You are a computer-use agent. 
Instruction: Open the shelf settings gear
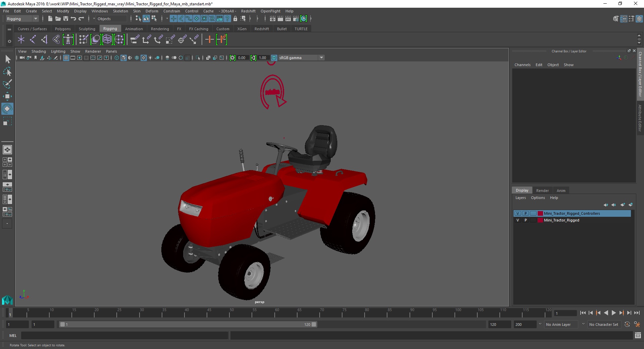(9, 41)
